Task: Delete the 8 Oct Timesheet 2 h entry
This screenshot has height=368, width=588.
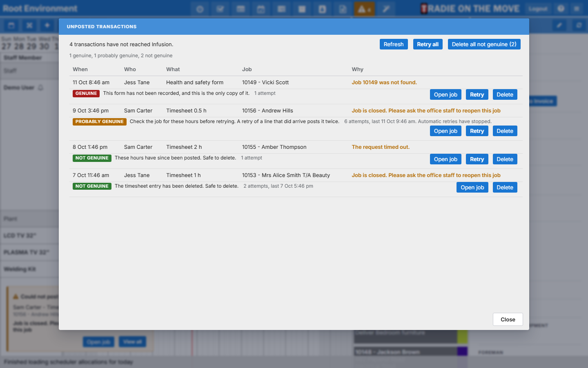Action: pos(505,159)
